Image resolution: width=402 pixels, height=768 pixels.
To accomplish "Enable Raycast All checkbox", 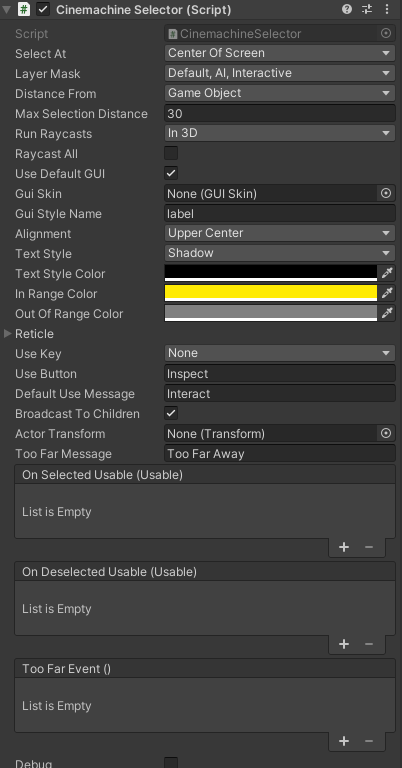I will coord(171,153).
